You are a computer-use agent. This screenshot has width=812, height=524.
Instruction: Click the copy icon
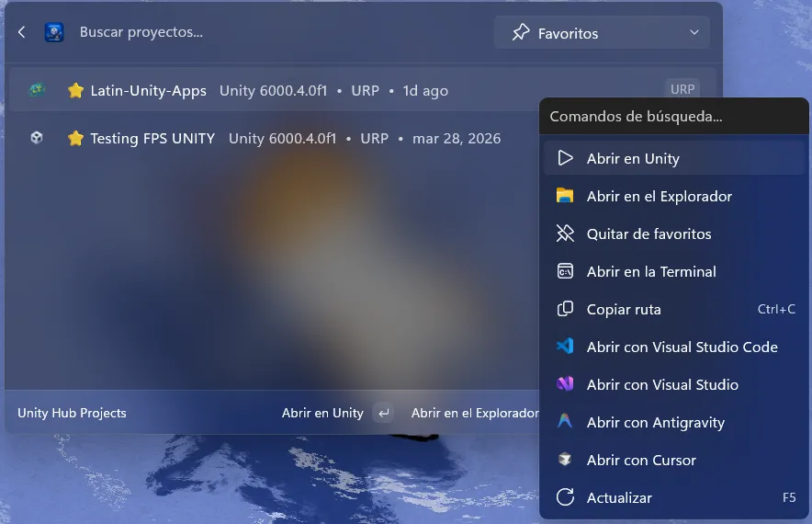pos(565,309)
